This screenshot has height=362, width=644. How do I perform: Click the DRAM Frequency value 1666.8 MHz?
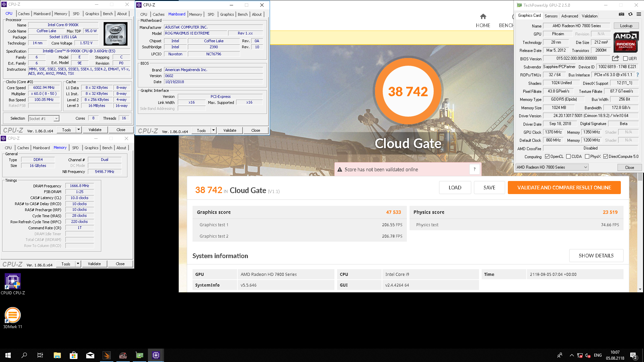coord(80,186)
